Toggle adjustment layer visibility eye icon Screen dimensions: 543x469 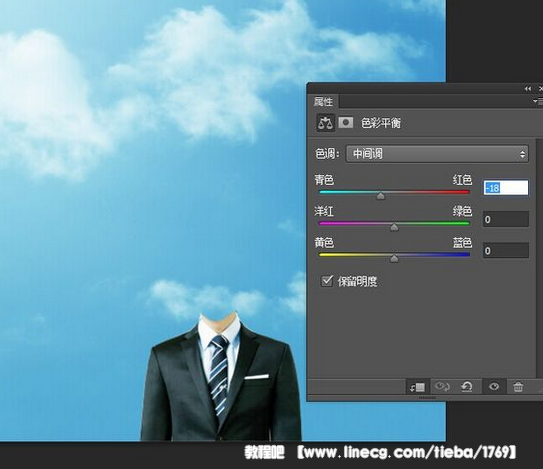[494, 386]
